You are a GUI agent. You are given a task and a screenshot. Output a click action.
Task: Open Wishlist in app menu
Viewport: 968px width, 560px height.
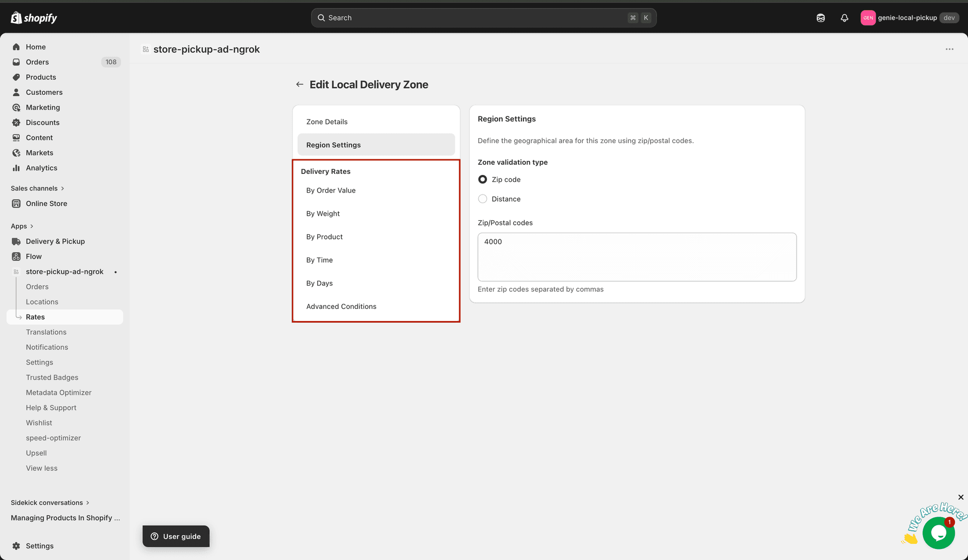(x=39, y=423)
